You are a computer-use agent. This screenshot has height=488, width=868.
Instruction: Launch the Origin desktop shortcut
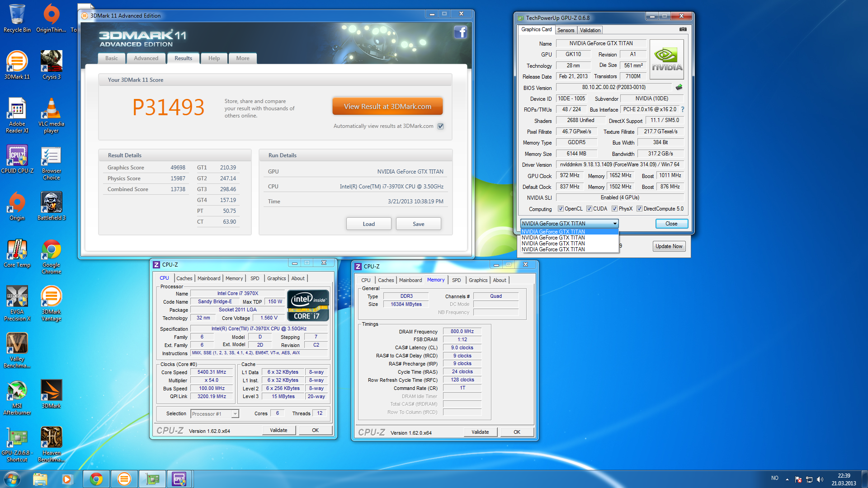coord(17,206)
